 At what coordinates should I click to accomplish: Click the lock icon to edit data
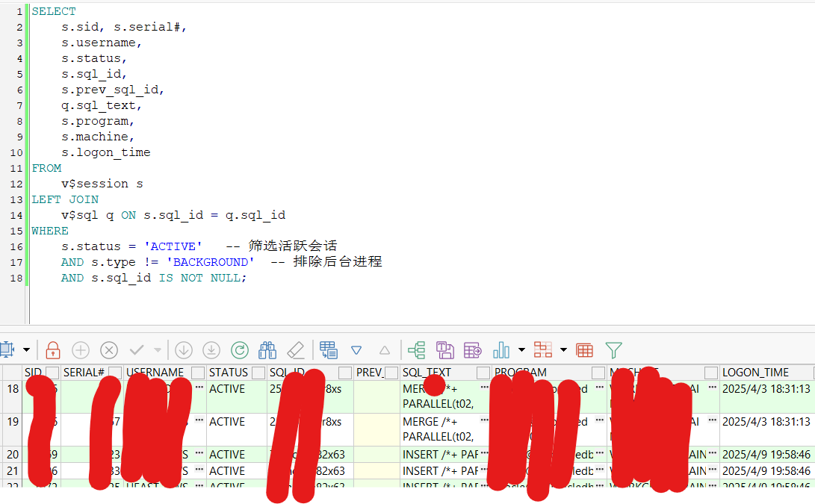pos(52,349)
